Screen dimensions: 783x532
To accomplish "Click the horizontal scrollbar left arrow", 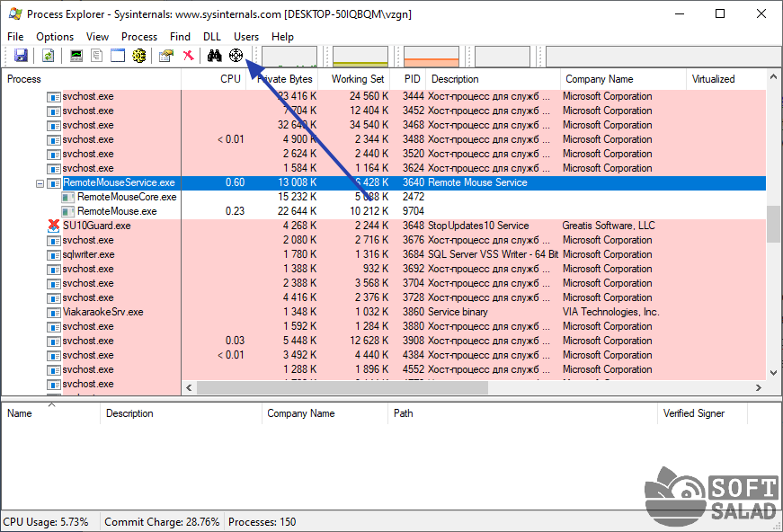I will (189, 388).
